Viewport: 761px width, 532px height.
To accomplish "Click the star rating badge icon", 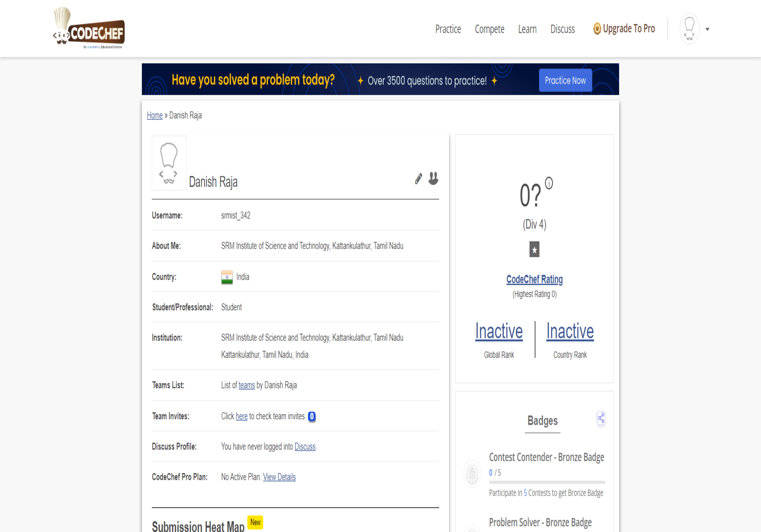I will [533, 250].
